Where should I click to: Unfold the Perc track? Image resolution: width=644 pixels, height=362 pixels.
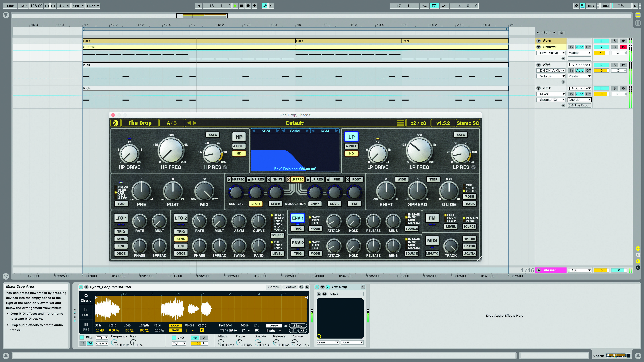(539, 41)
